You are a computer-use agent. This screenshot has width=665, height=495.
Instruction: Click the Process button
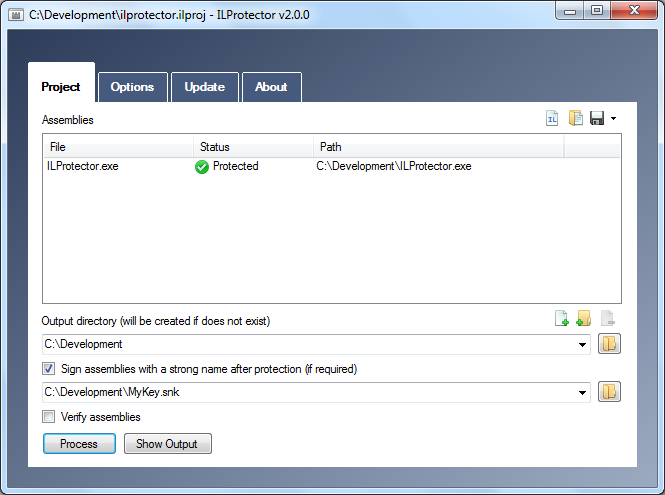point(79,444)
